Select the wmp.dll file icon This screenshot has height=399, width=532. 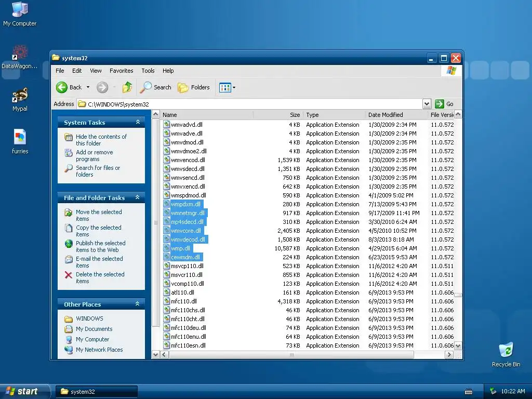coord(166,248)
